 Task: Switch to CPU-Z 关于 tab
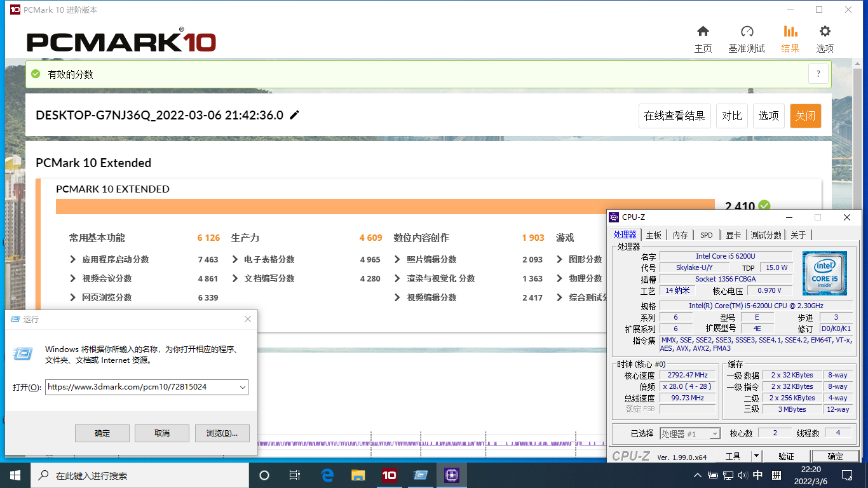point(799,235)
